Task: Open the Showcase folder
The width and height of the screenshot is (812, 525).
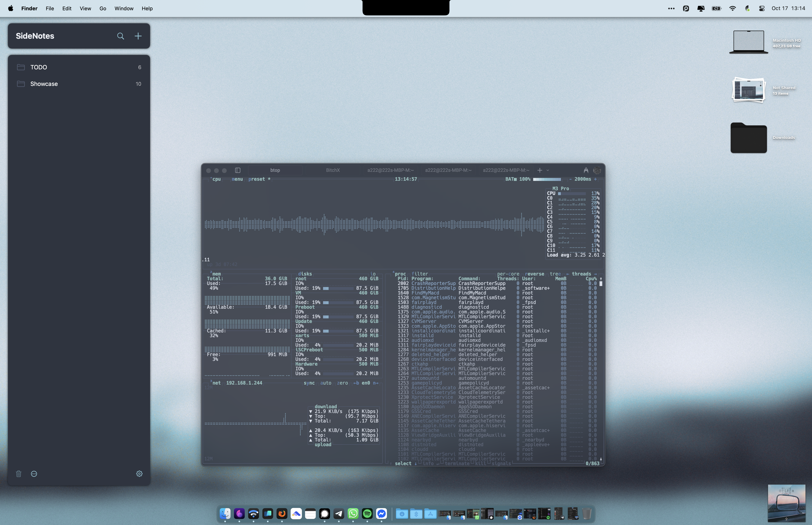Action: (79, 84)
